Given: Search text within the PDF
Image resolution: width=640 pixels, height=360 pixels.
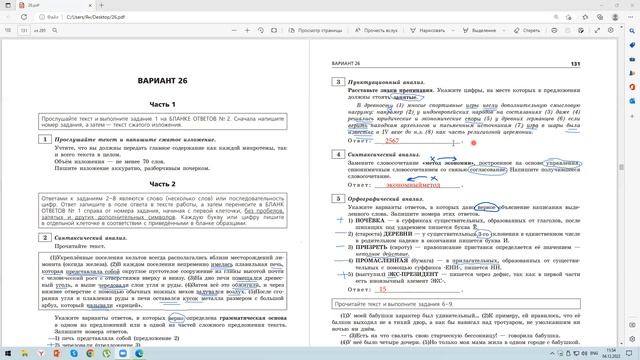Looking at the screenshot, I should pyautogui.click(x=55, y=30).
